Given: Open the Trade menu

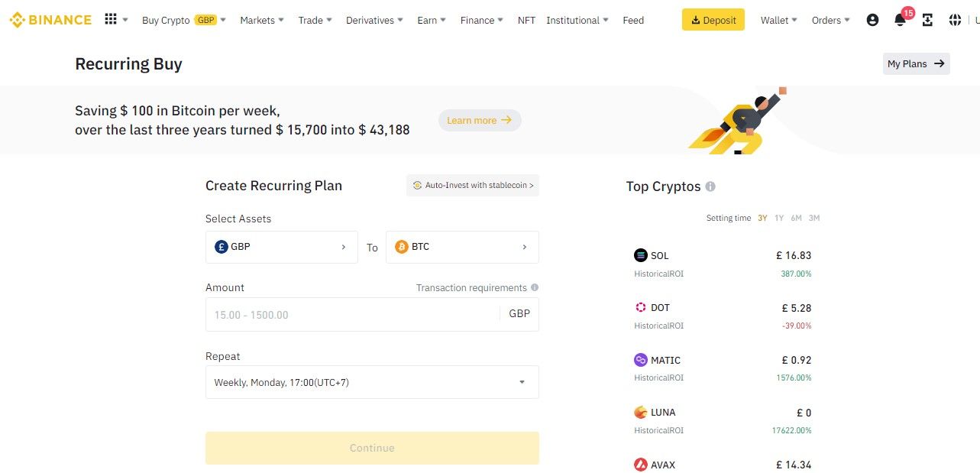Looking at the screenshot, I should (x=315, y=21).
